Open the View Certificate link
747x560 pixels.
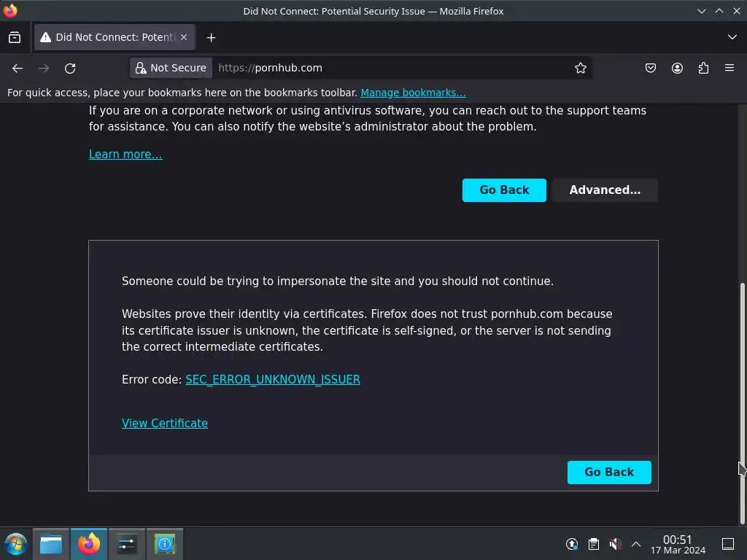click(165, 424)
